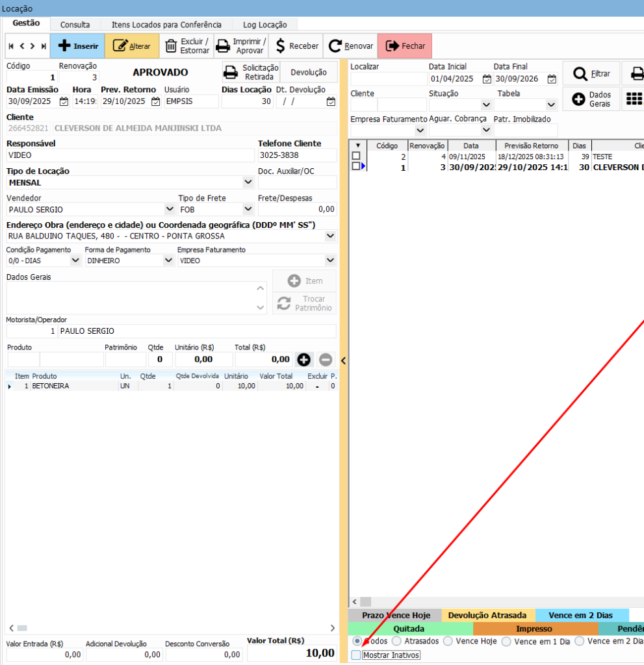Image resolution: width=644 pixels, height=665 pixels.
Task: Click the Excluir / Estornar trash button
Action: point(187,46)
